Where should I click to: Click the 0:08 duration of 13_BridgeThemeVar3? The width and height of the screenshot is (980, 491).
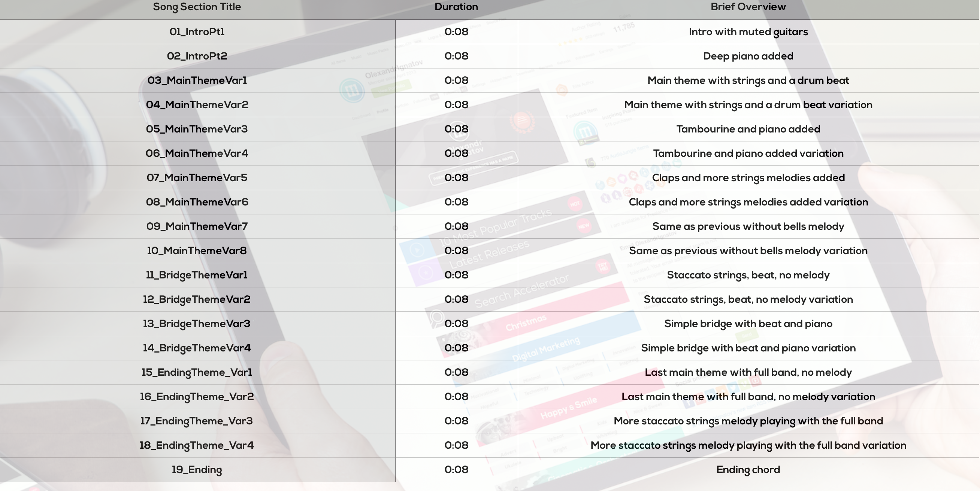click(456, 324)
